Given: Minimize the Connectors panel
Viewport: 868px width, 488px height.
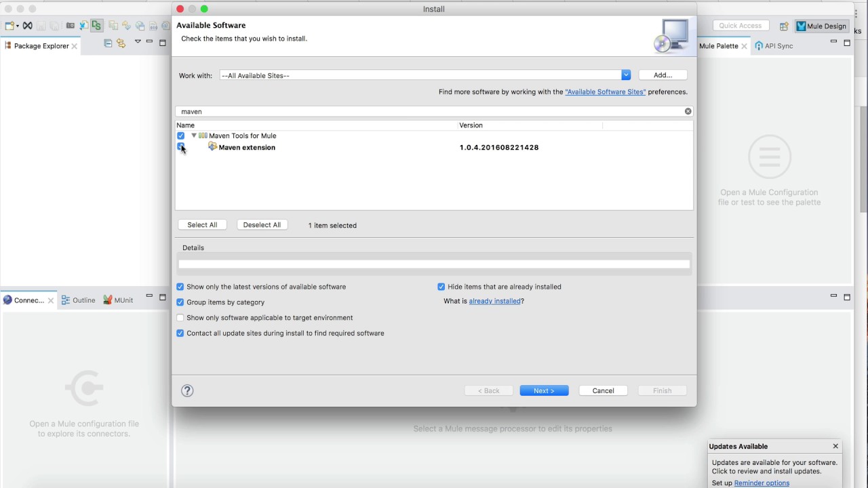Looking at the screenshot, I should pos(150,296).
